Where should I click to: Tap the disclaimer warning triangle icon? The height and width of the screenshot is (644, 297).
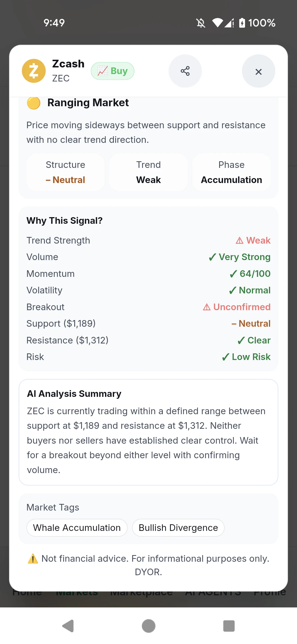coord(33,559)
